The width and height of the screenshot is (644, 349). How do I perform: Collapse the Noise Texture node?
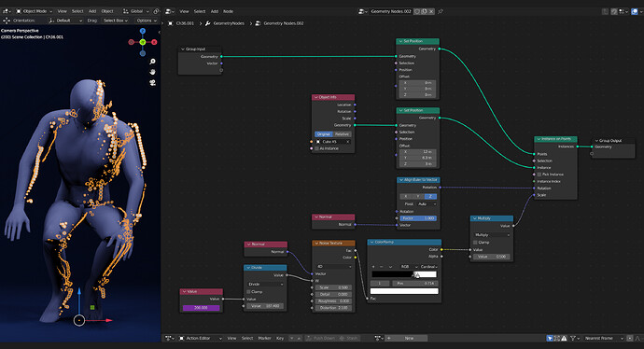pyautogui.click(x=316, y=243)
